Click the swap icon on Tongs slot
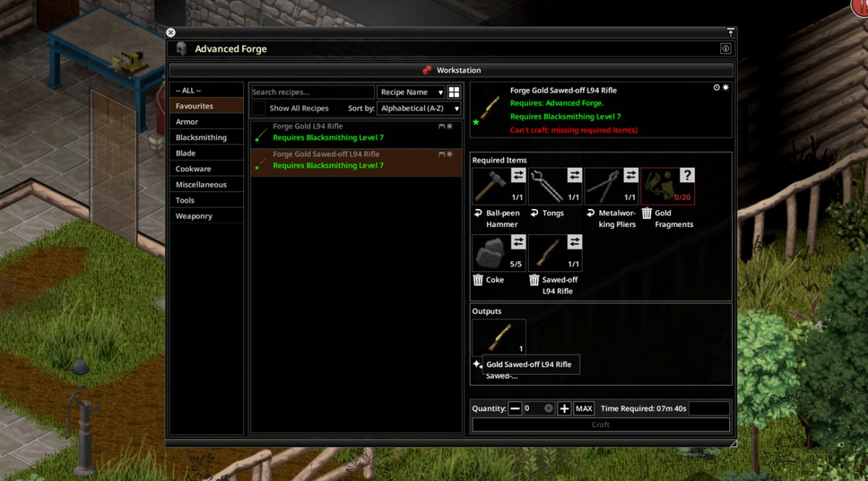Image resolution: width=868 pixels, height=481 pixels. (x=574, y=175)
